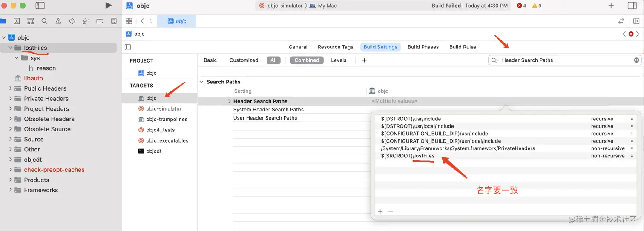Select the objc-trampolines target

coord(163,119)
